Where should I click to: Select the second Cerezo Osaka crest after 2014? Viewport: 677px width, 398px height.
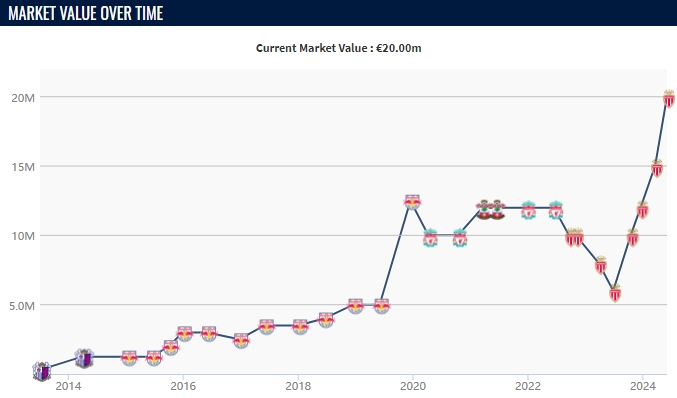[x=84, y=358]
